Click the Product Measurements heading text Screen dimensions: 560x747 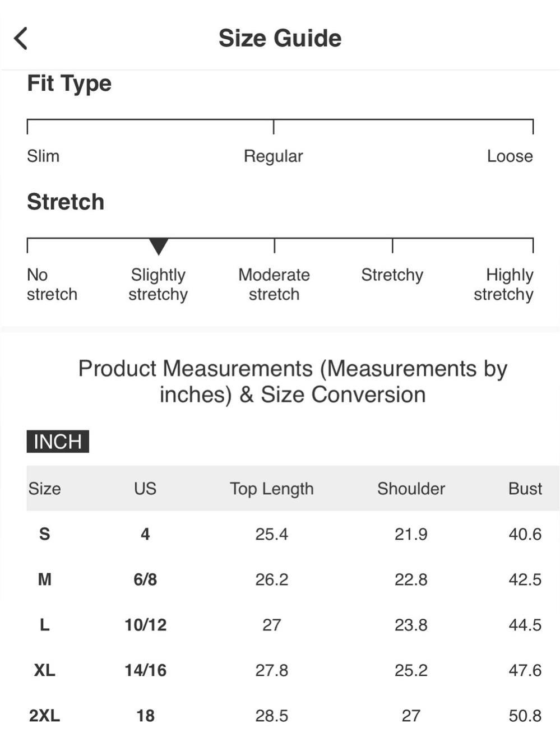coord(293,382)
